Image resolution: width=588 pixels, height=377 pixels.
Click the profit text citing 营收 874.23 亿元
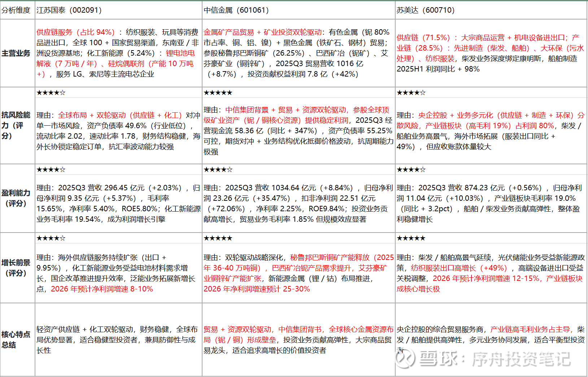click(x=490, y=203)
